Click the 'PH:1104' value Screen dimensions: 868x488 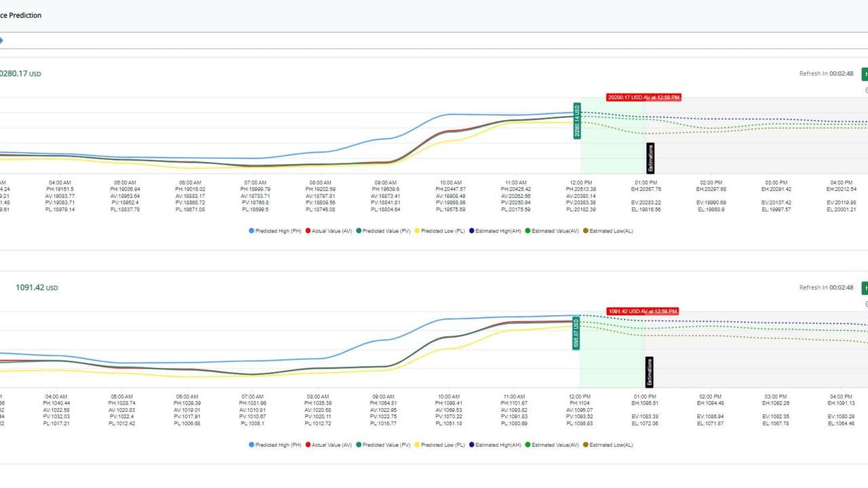pyautogui.click(x=579, y=404)
